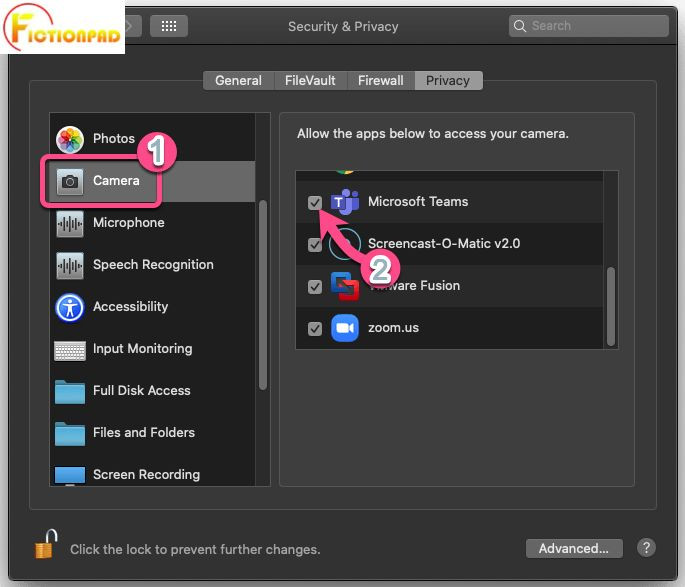Switch to the Firewall tab
Screen dimensions: 685x587
381,81
